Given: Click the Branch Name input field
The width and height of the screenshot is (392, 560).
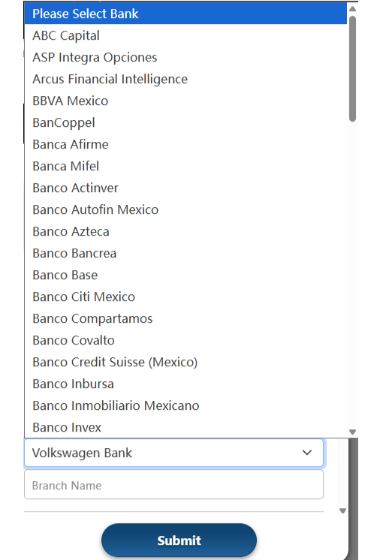Looking at the screenshot, I should (173, 485).
